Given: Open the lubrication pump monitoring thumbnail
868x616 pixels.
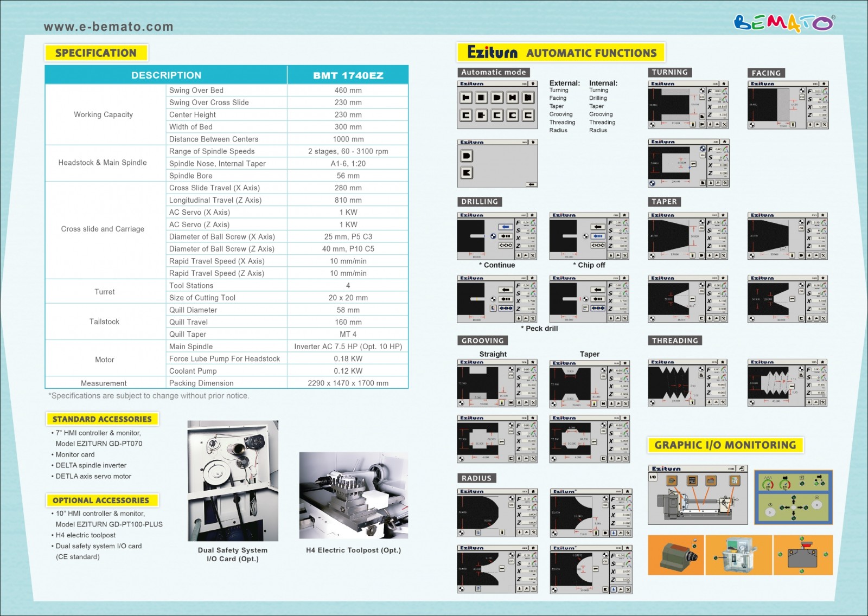Looking at the screenshot, I should coord(738,555).
